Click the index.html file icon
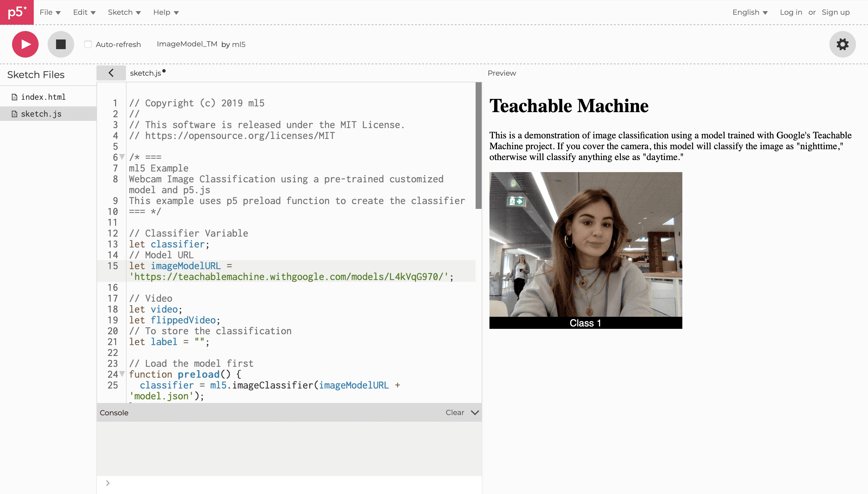 pyautogui.click(x=14, y=97)
